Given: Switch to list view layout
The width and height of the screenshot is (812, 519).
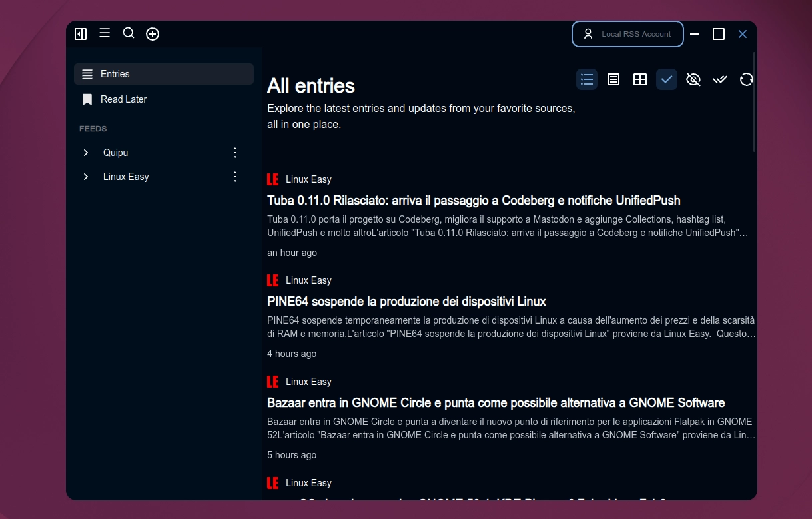Looking at the screenshot, I should 587,80.
